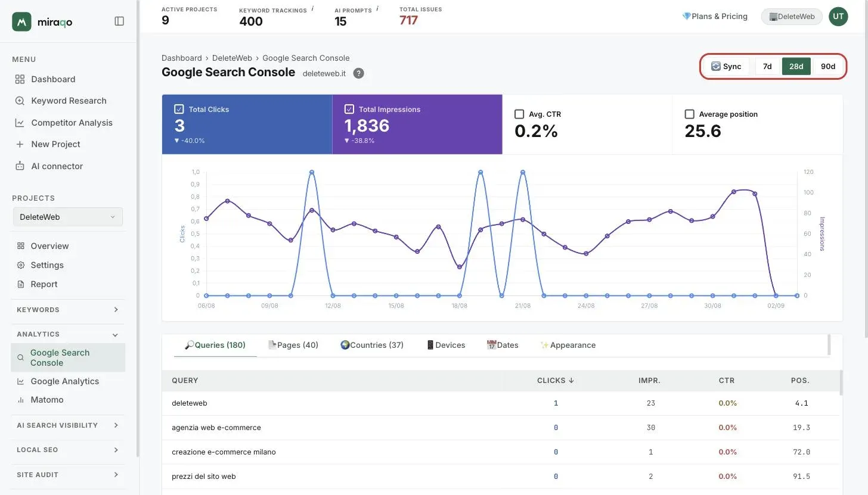868x495 pixels.
Task: Switch to the Appearance tab
Action: (x=568, y=345)
